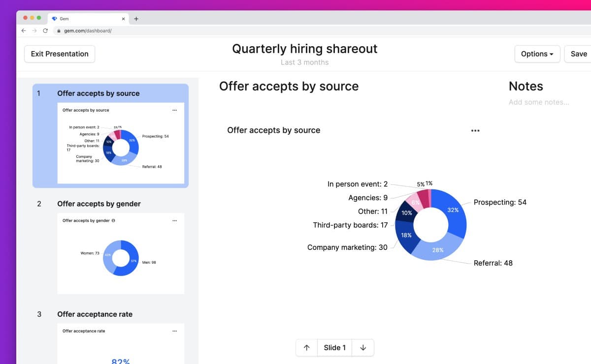591x364 pixels.
Task: Click info icon beside Offer accepts by gender
Action: coord(113,221)
